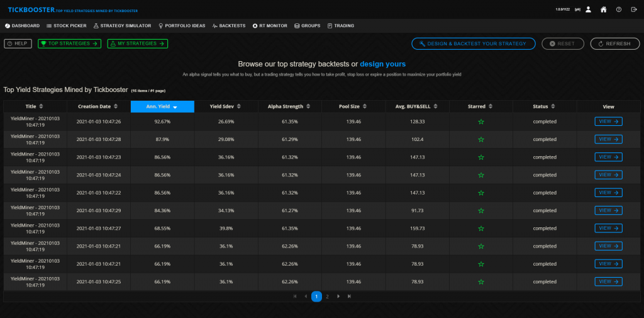Image resolution: width=644 pixels, height=318 pixels.
Task: Go to first page of results
Action: 294,296
